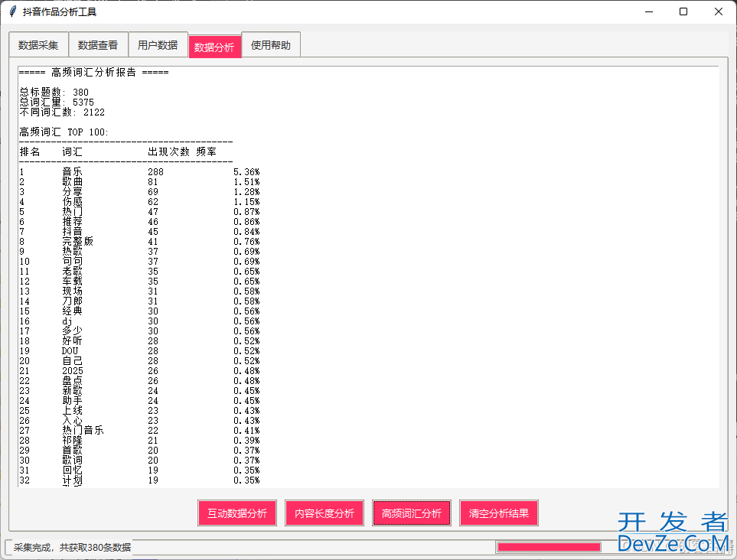Image resolution: width=737 pixels, height=560 pixels.
Task: Click the frequency value 1.51%
Action: 246,182
